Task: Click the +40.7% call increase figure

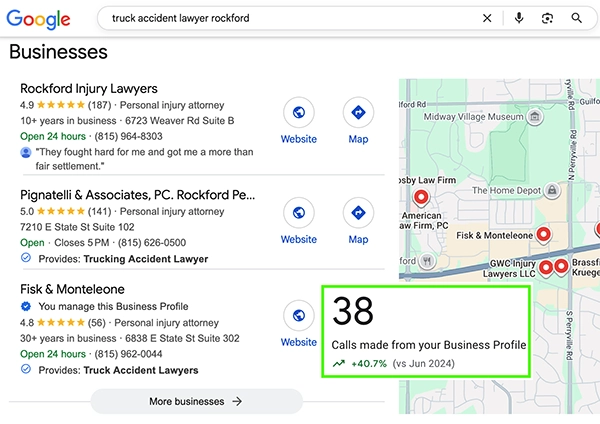Action: pyautogui.click(x=369, y=364)
